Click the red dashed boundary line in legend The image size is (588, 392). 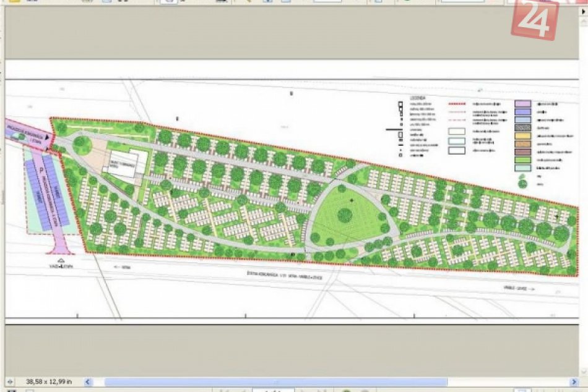coord(457,104)
